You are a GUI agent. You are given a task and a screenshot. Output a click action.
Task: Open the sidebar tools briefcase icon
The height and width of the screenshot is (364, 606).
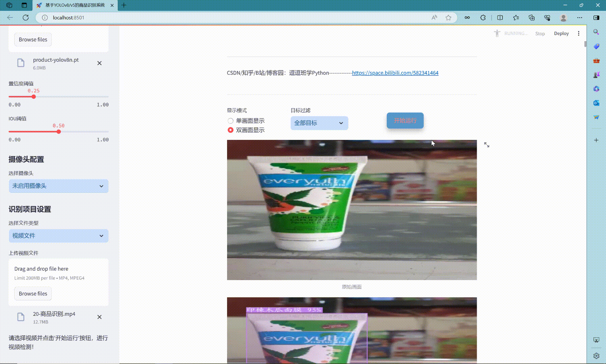point(596,61)
